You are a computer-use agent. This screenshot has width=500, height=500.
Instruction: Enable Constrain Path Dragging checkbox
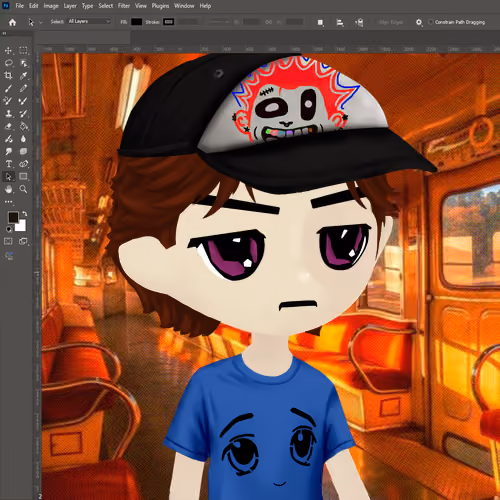[431, 22]
